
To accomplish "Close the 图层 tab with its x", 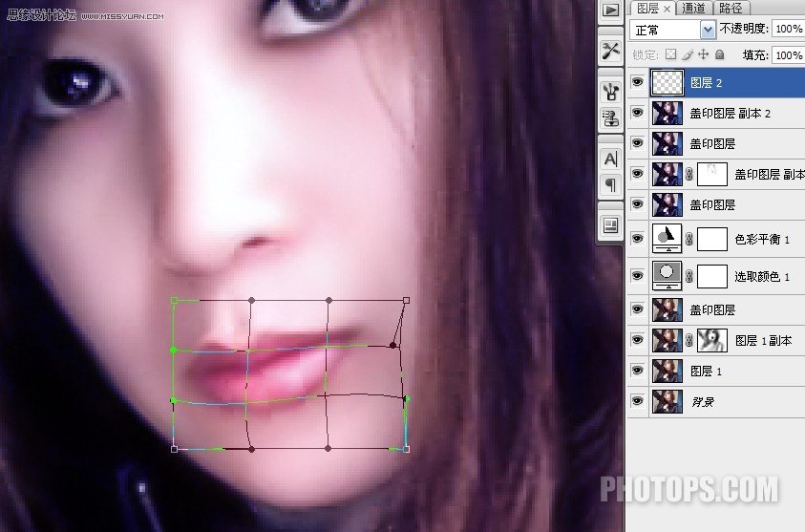I will tap(667, 9).
